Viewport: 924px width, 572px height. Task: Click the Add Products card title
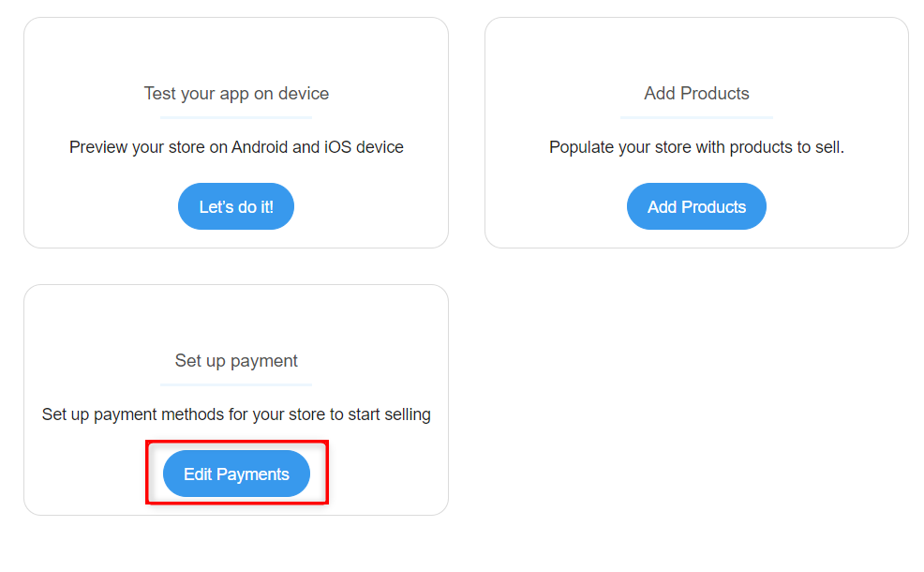tap(695, 93)
